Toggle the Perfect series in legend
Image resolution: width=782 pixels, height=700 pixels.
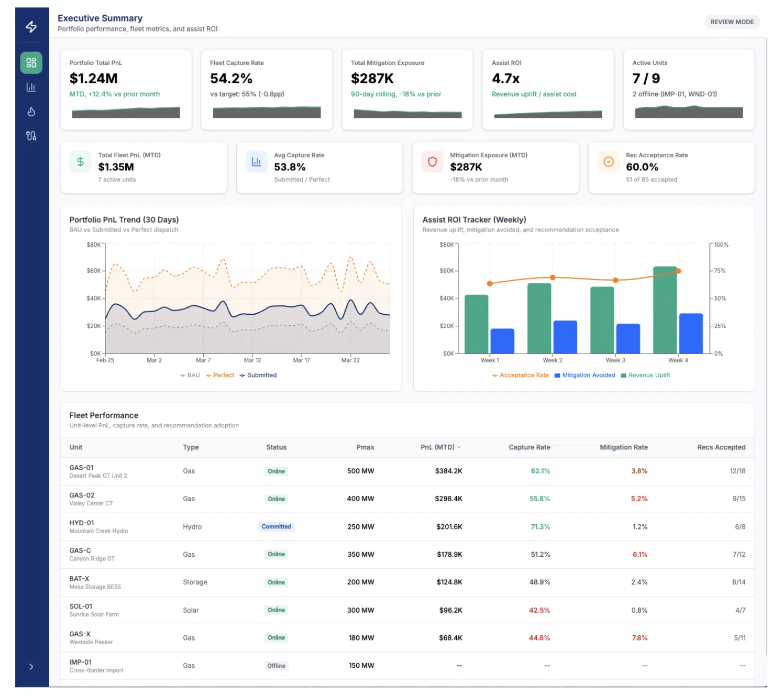pos(220,375)
